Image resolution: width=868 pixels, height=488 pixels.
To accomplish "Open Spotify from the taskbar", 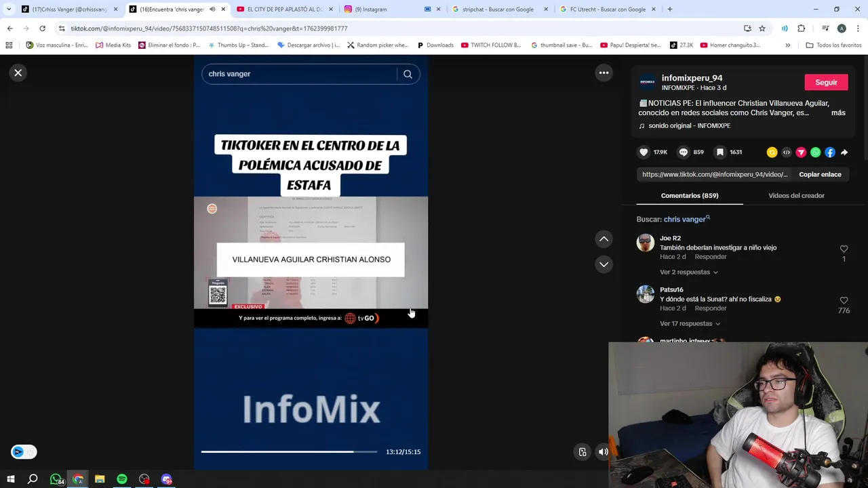I will click(122, 479).
